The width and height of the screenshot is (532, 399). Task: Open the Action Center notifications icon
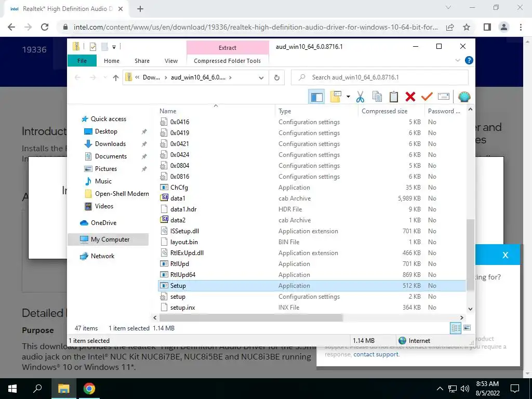click(515, 389)
